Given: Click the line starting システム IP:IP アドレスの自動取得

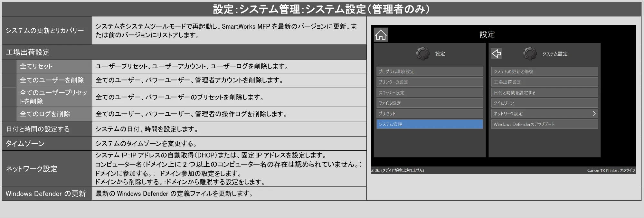Looking at the screenshot, I should tap(211, 155).
